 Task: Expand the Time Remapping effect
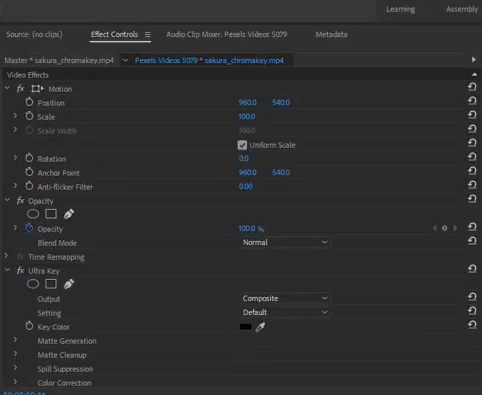pos(6,256)
